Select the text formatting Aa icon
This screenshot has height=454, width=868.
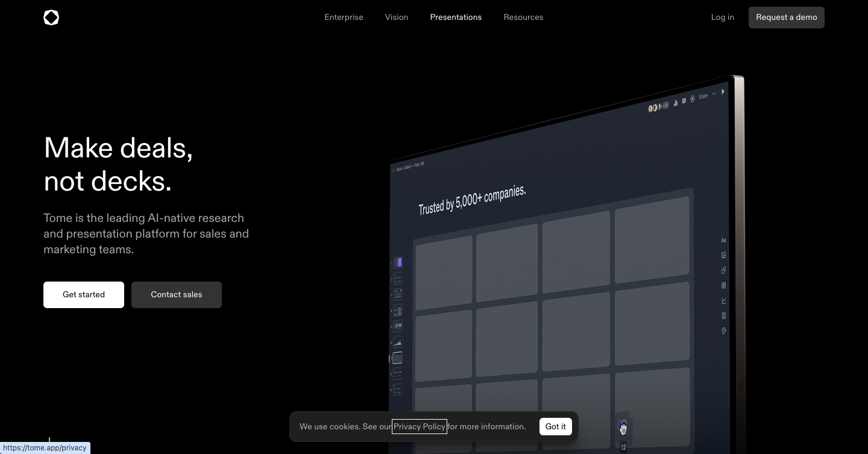pyautogui.click(x=723, y=240)
